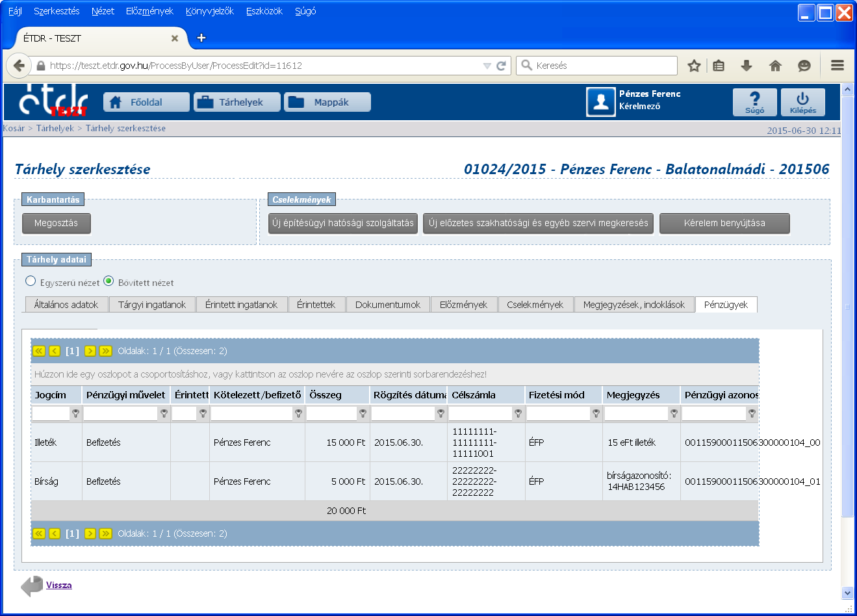Sort by Összeg column header
This screenshot has height=616, width=857.
pos(326,394)
